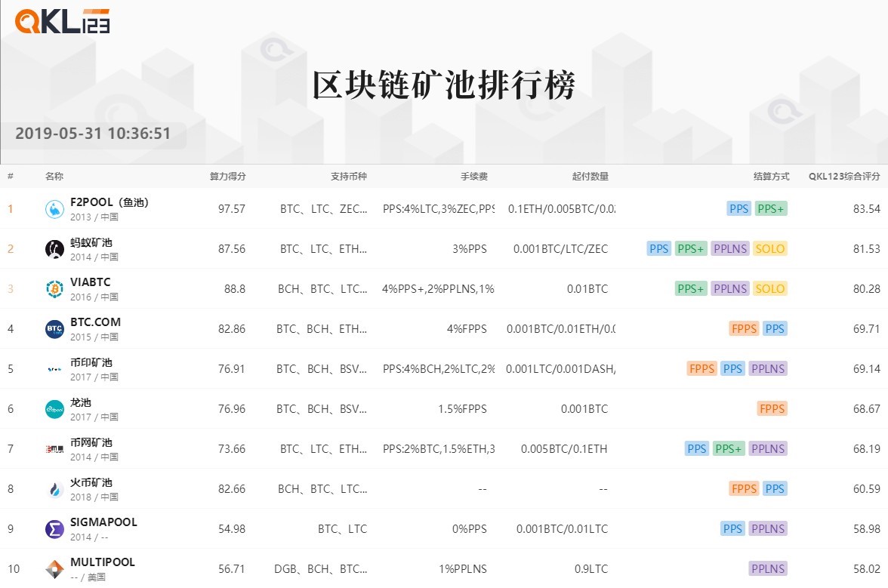Click the 起付数量 column header

(x=590, y=176)
